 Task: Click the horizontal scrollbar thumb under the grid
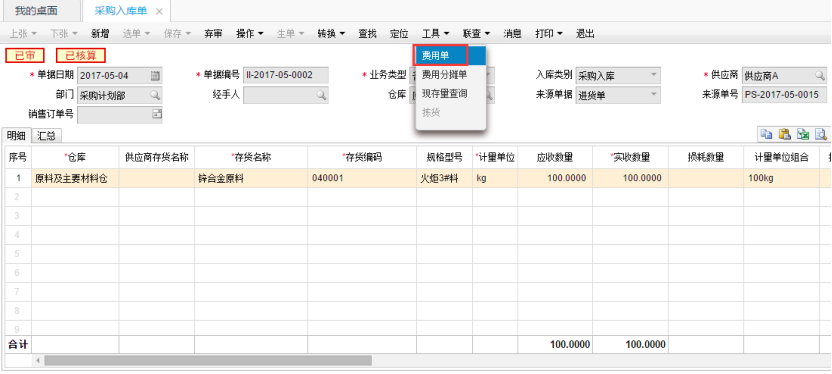point(208,361)
